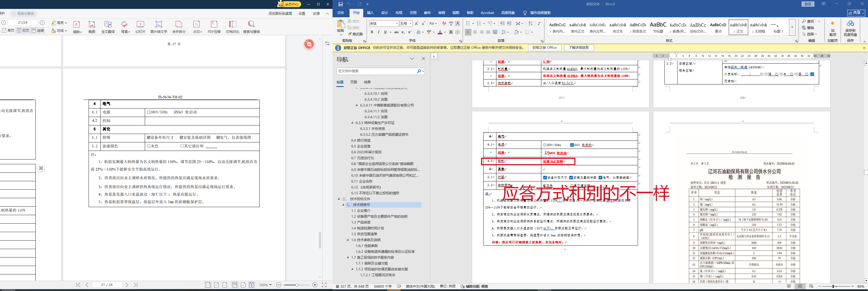
Task: Click the 获取正版 Office button
Action: click(544, 48)
